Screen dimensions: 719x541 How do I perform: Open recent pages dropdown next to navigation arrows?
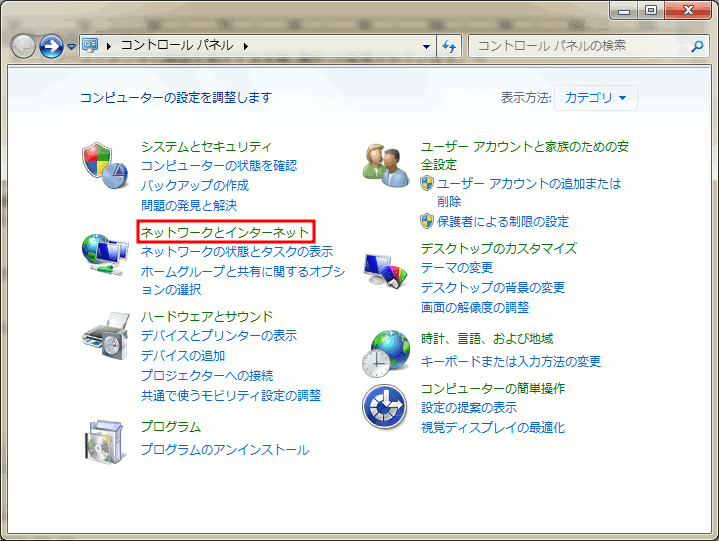click(x=71, y=47)
